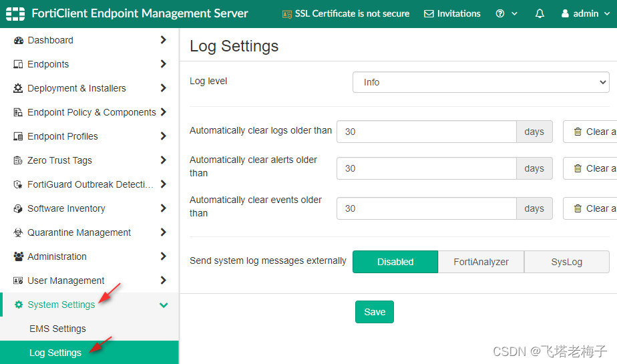Expand the User Management chevron
617x364 pixels.
point(164,280)
